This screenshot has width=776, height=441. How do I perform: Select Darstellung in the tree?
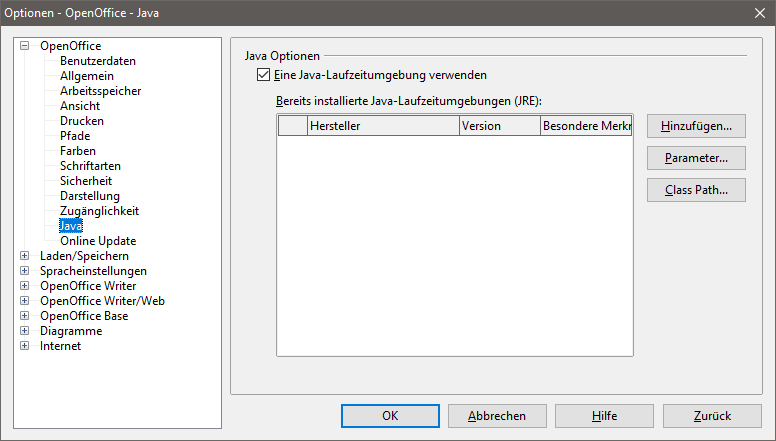point(90,196)
